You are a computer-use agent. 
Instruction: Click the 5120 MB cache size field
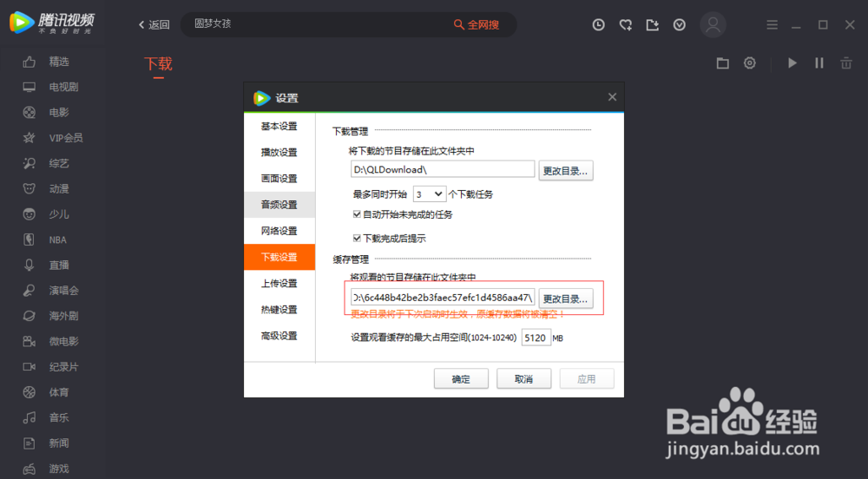(x=536, y=338)
